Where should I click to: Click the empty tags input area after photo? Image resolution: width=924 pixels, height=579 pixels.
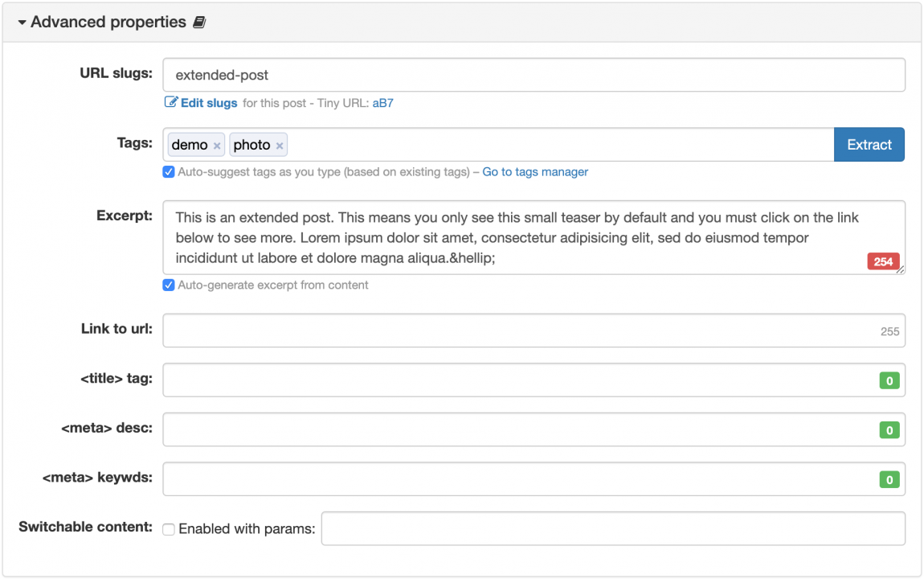click(x=560, y=145)
